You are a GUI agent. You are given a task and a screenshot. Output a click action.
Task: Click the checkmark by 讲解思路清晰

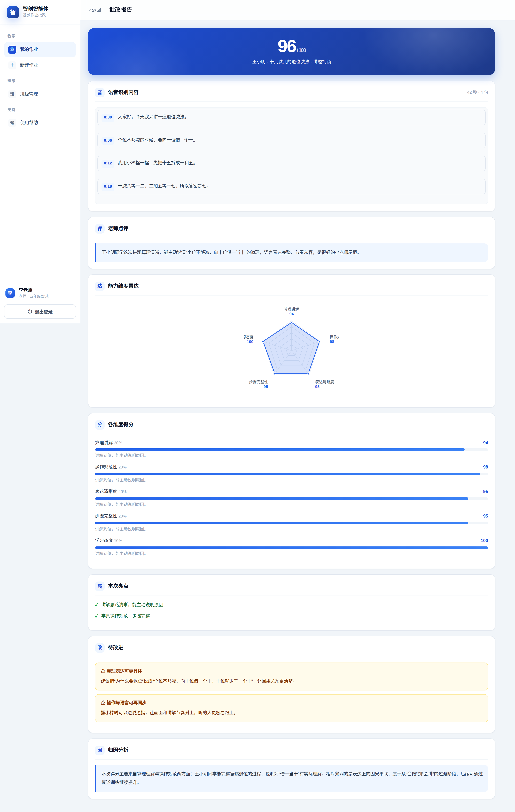97,605
